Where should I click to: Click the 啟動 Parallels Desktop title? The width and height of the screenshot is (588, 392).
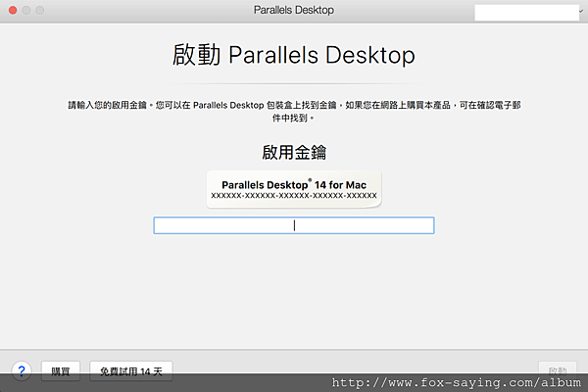coord(294,55)
